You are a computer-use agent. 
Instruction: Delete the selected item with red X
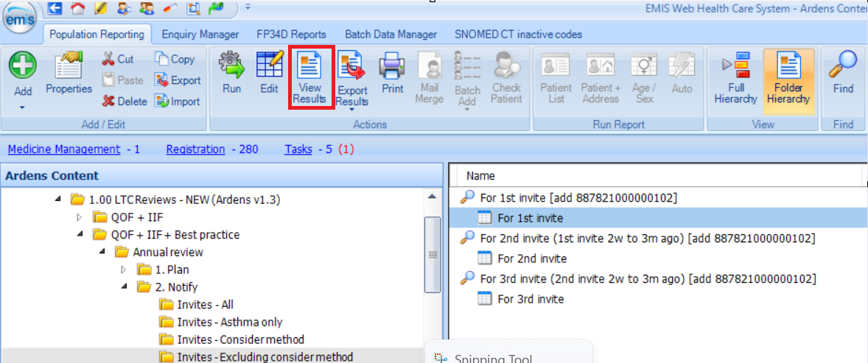coord(125,102)
